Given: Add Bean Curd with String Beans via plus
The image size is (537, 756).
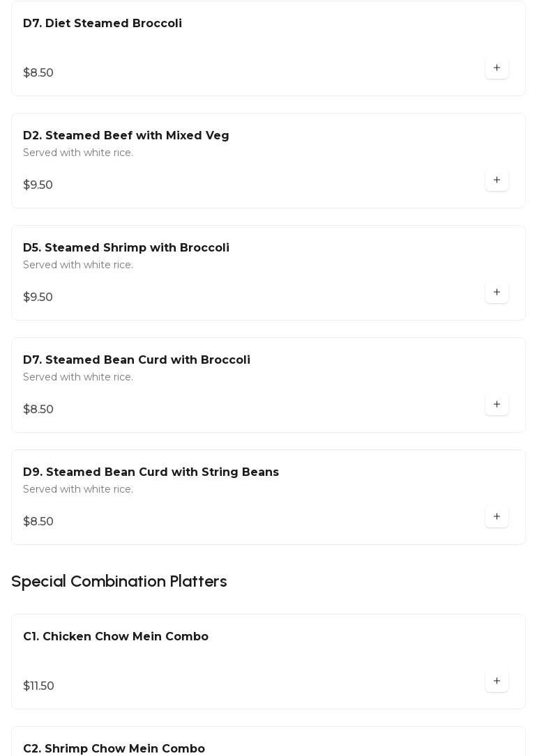Looking at the screenshot, I should tap(497, 517).
